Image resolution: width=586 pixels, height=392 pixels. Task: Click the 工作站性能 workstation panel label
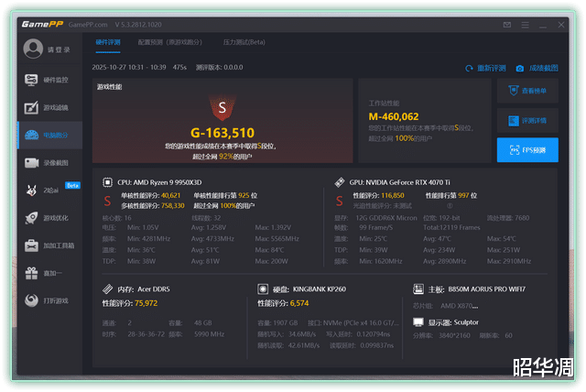384,103
